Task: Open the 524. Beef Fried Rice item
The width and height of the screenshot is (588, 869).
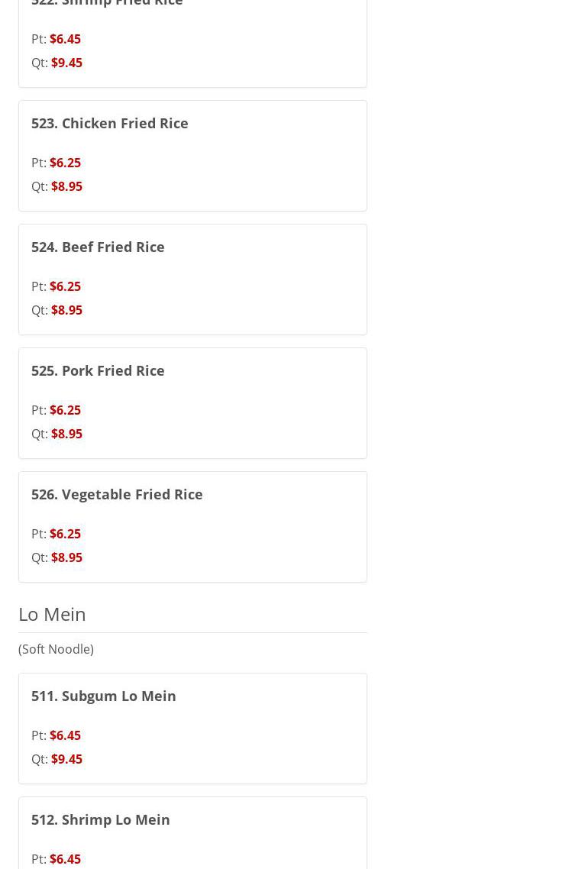Action: [x=98, y=247]
